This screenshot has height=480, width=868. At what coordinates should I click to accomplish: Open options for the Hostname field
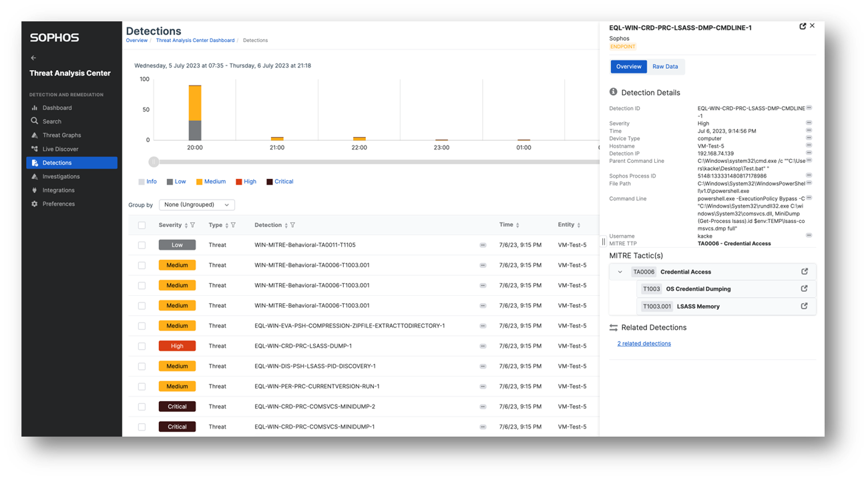[809, 146]
